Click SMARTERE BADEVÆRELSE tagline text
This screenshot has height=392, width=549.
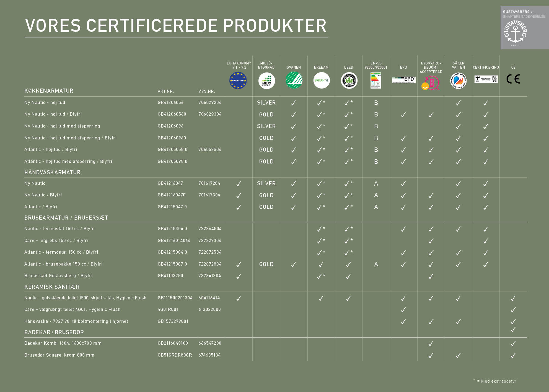pos(524,17)
